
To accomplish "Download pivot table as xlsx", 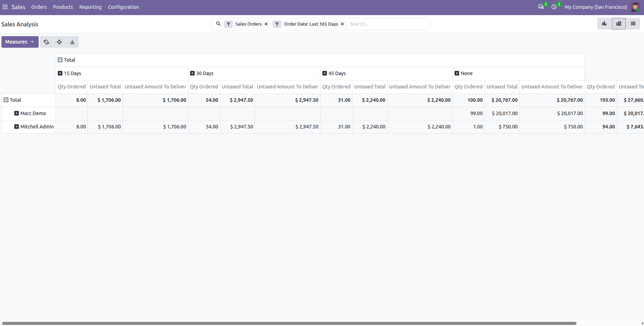I will click(72, 42).
